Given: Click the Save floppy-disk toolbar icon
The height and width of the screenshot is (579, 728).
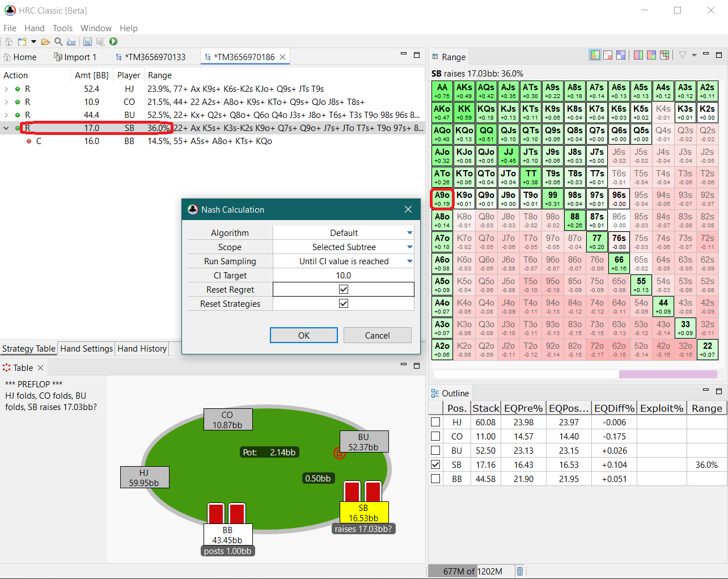Looking at the screenshot, I should click(x=87, y=41).
